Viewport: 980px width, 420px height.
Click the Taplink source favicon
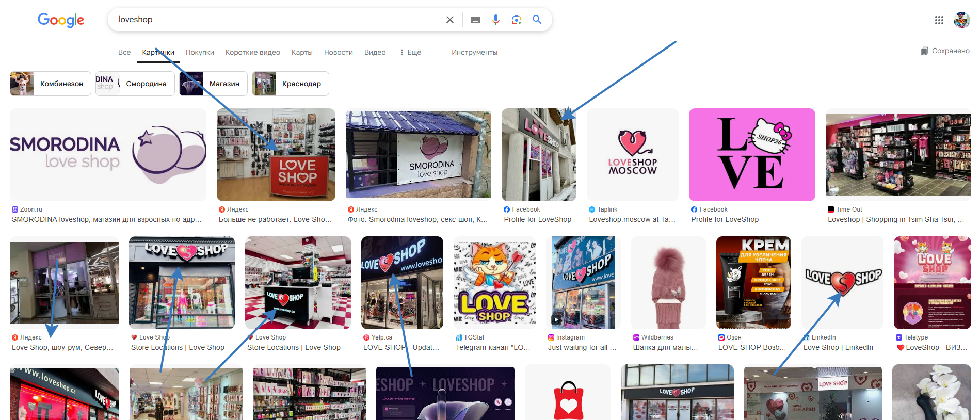pos(592,209)
